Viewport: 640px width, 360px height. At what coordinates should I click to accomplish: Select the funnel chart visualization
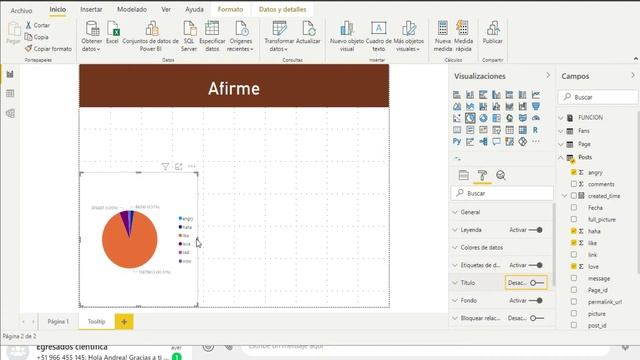(536, 107)
